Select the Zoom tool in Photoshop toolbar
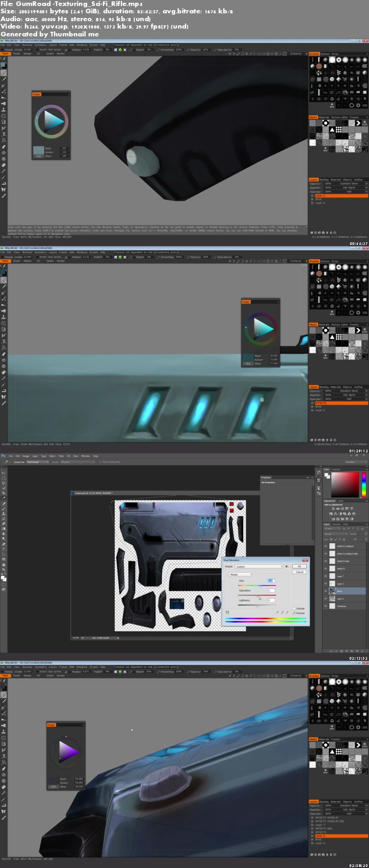The height and width of the screenshot is (868, 369). point(4,569)
